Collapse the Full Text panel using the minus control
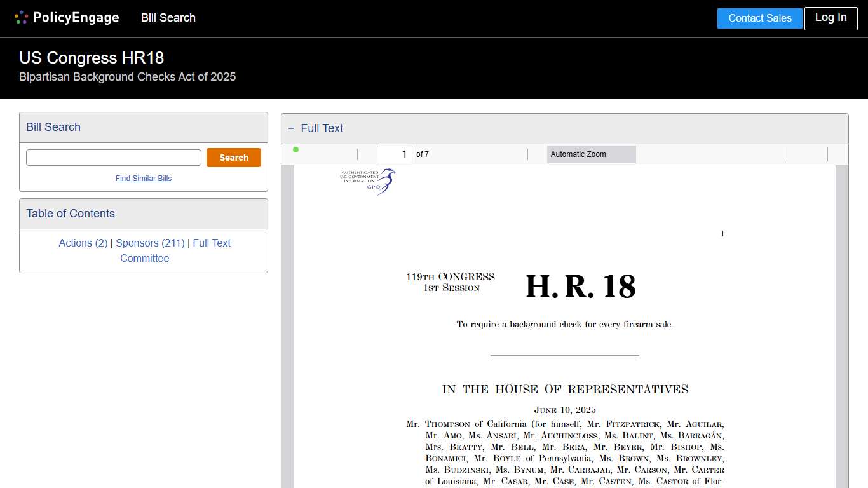Screen dimensions: 868x488 point(292,128)
